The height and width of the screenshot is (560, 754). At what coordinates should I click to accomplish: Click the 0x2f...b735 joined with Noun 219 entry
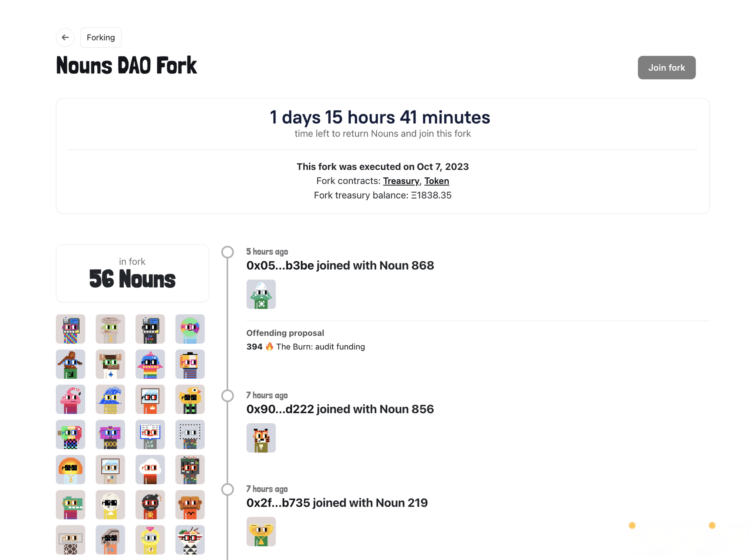click(337, 503)
